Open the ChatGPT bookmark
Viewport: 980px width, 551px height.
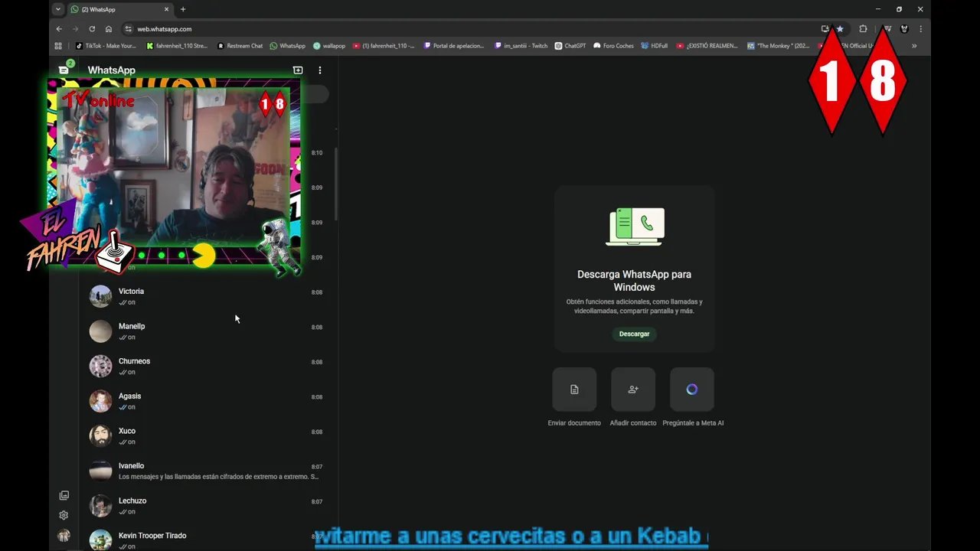point(570,46)
